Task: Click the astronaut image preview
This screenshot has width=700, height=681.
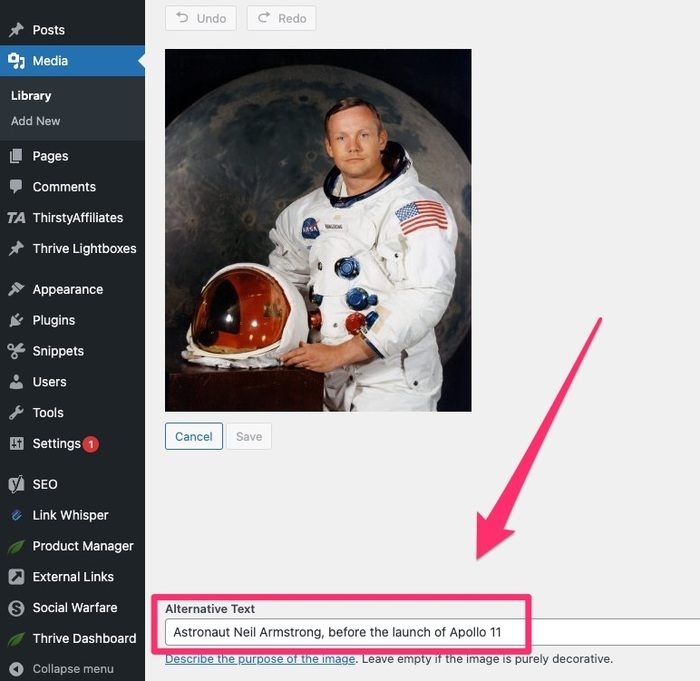Action: (x=318, y=230)
